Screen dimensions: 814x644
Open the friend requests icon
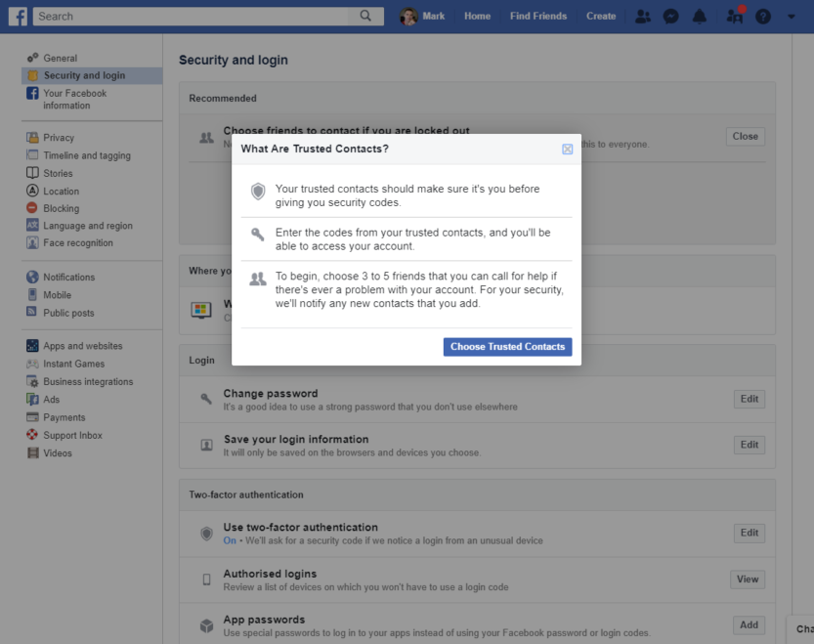(643, 17)
